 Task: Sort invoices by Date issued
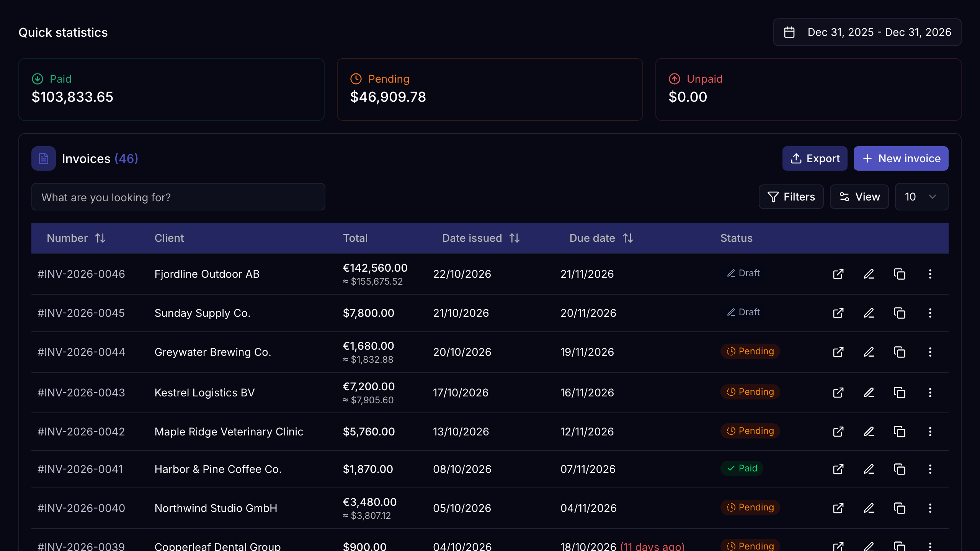tap(481, 238)
